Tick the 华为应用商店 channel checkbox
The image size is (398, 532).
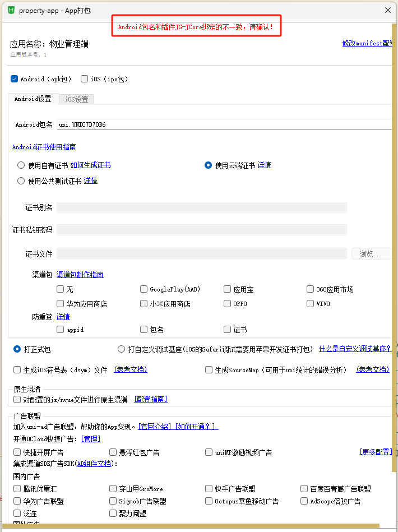click(x=61, y=304)
